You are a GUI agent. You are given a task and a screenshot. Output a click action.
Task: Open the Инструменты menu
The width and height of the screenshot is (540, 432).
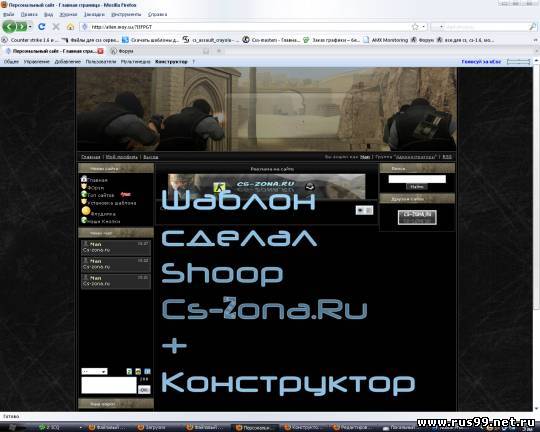[126, 14]
